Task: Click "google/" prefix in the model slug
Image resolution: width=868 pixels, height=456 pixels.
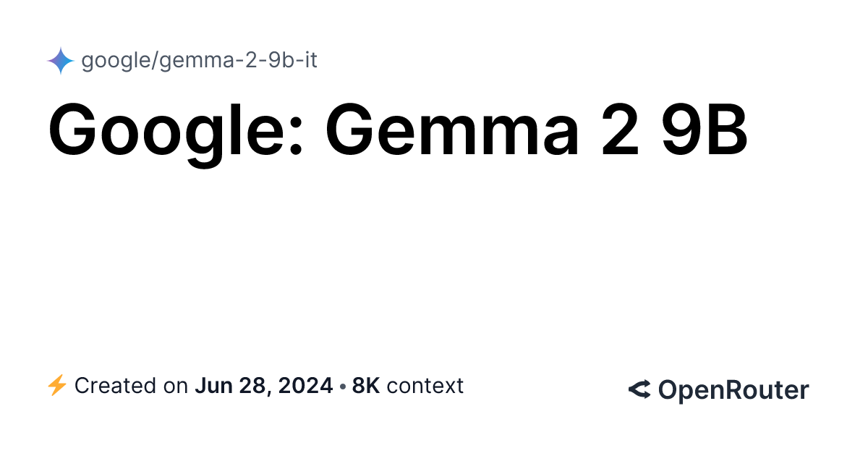Action: [x=119, y=61]
